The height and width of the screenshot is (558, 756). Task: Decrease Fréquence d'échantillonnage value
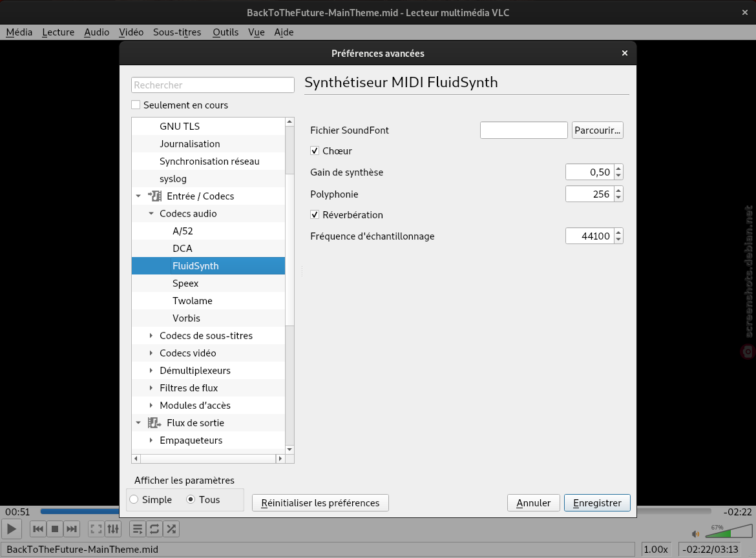click(x=618, y=240)
